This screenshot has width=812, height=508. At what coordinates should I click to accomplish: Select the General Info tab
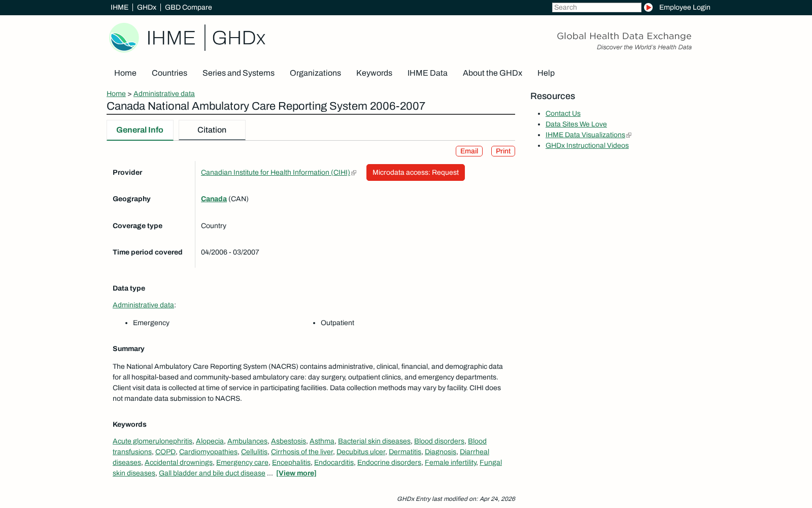(x=140, y=130)
